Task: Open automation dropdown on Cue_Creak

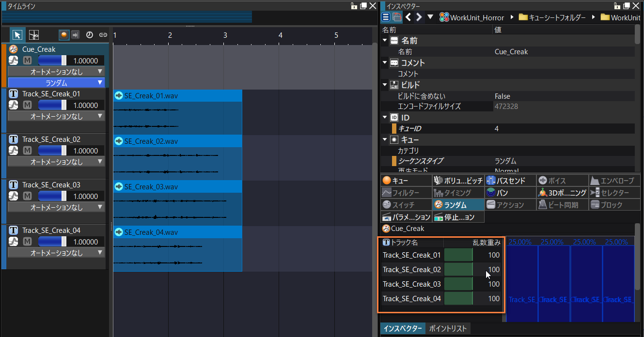Action: coord(56,72)
